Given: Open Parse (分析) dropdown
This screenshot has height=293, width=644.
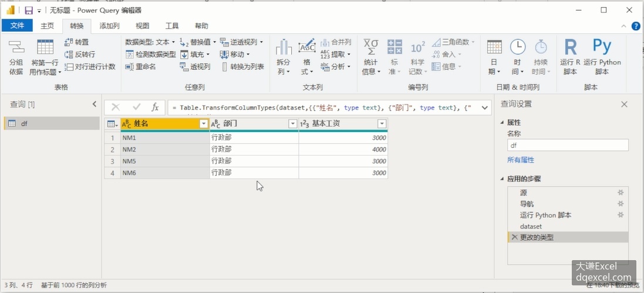Looking at the screenshot, I should pyautogui.click(x=336, y=66).
